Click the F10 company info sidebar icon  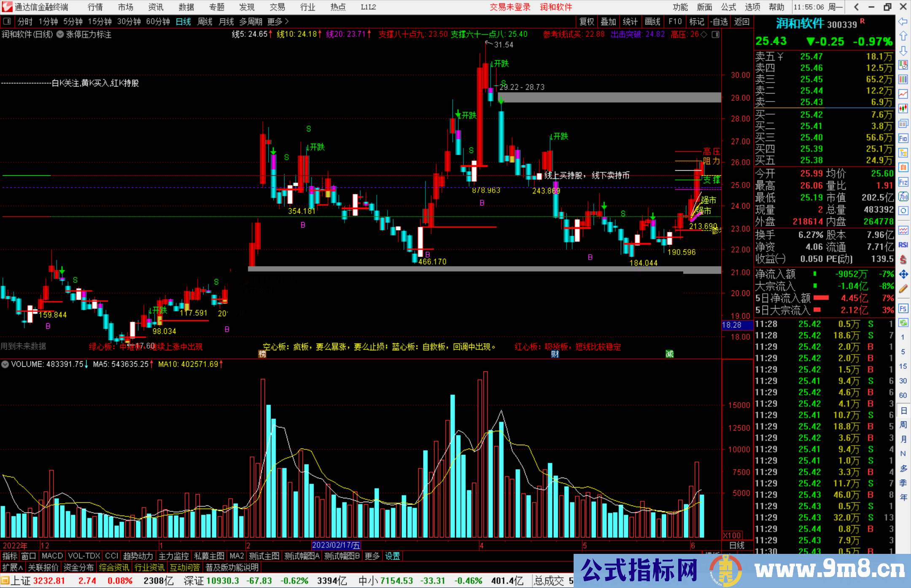coord(903,138)
